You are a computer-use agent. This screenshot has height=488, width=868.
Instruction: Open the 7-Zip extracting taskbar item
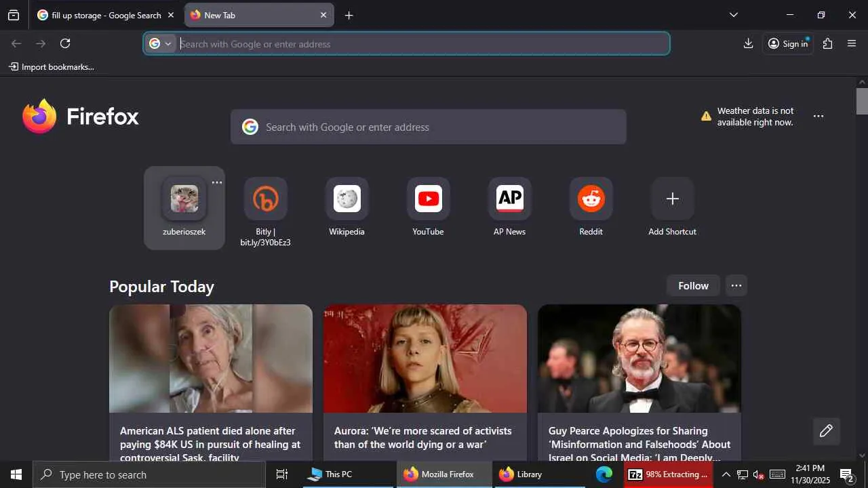[x=669, y=474]
